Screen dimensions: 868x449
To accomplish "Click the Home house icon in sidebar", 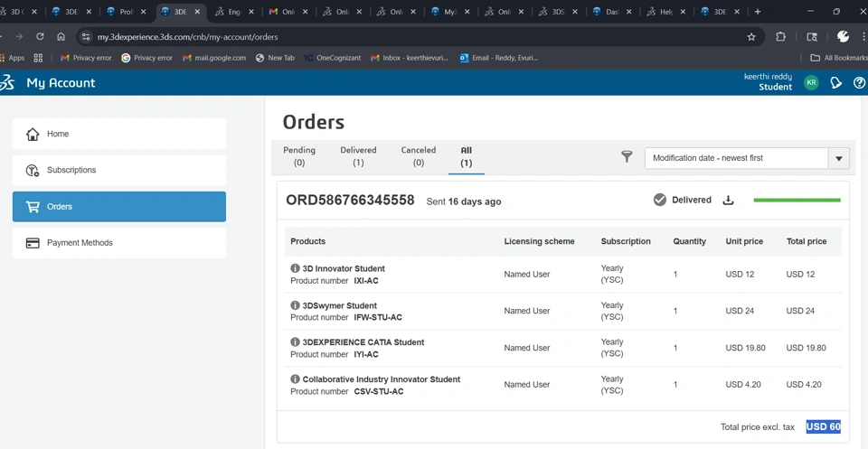I will coord(33,134).
